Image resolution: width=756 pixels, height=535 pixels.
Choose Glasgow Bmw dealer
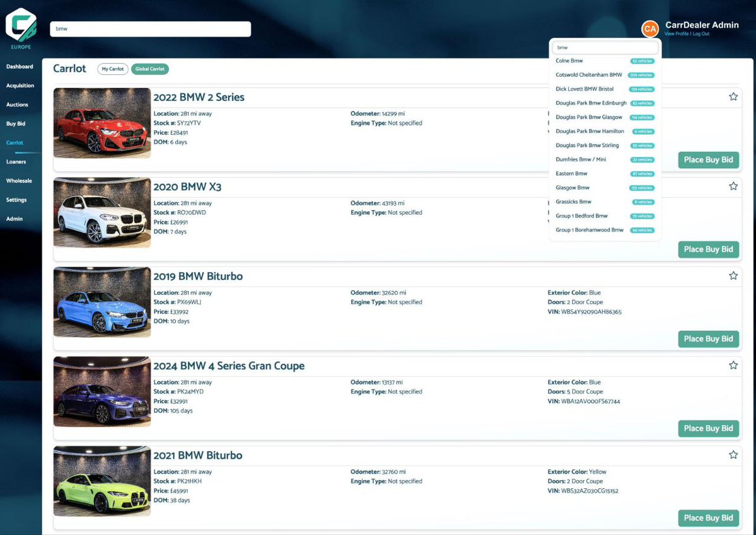(x=605, y=188)
